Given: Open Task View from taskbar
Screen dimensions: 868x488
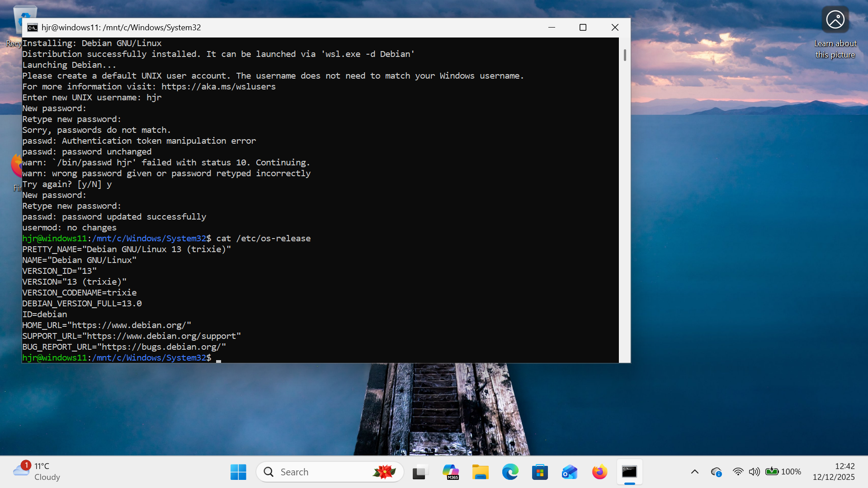Looking at the screenshot, I should pos(420,472).
